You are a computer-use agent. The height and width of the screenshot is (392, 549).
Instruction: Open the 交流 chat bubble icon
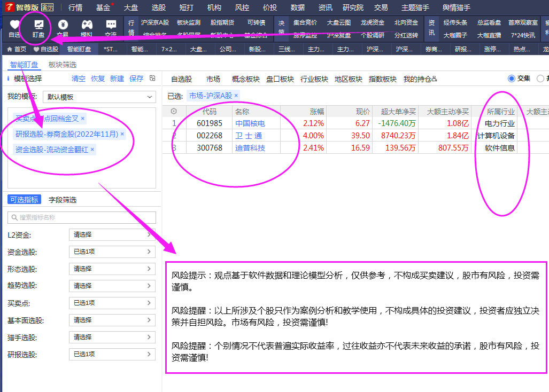(111, 25)
